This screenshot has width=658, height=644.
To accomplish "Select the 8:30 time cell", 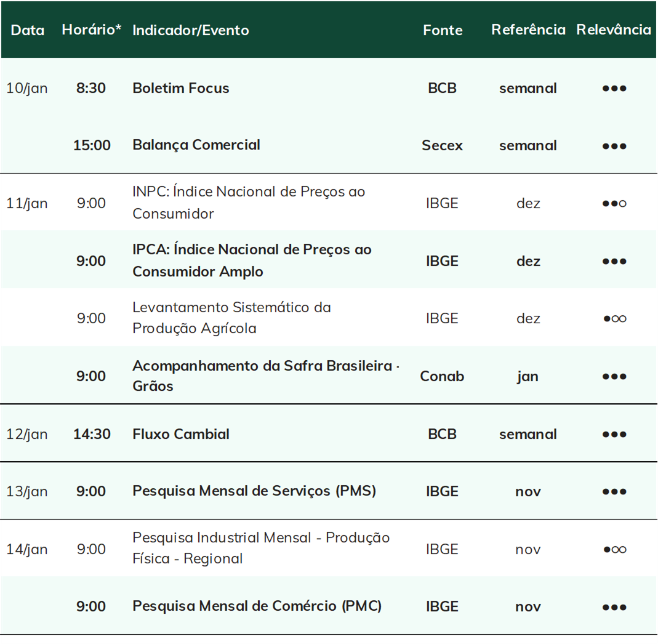I will tap(91, 88).
